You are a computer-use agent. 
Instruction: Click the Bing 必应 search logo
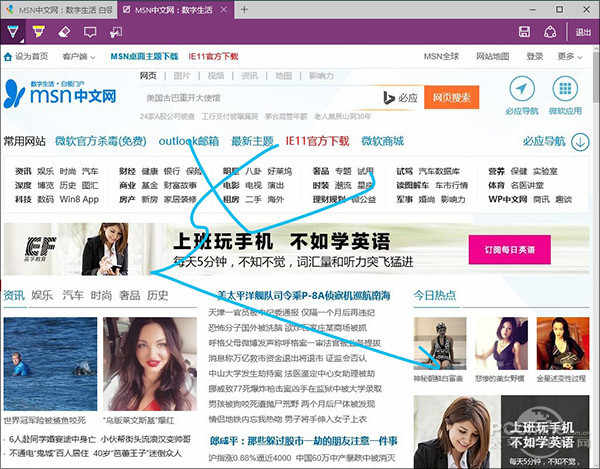click(x=400, y=97)
